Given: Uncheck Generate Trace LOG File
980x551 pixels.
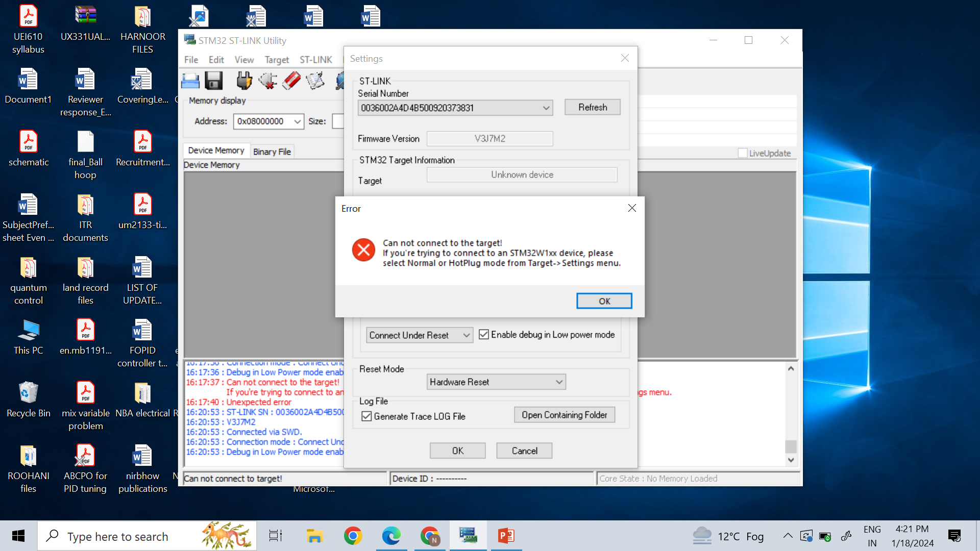Looking at the screenshot, I should click(366, 416).
